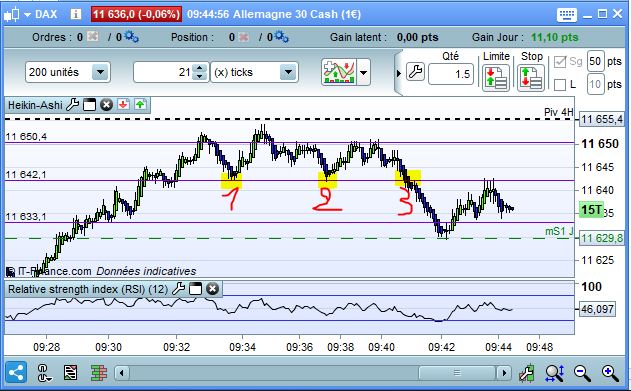Open Heikin-Ashi wrench settings
Viewport: 631px width, 391px height.
(72, 105)
